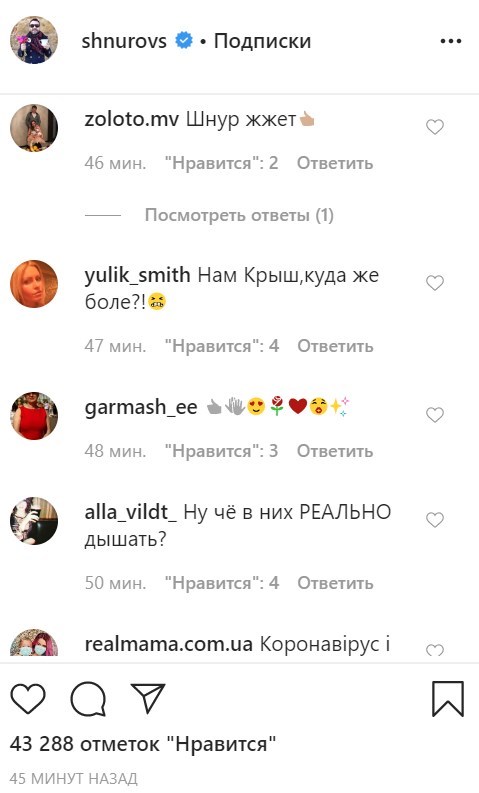Show likes on yulik_smith's comment '"Нравится": 4'
479x793 pixels.
222,346
